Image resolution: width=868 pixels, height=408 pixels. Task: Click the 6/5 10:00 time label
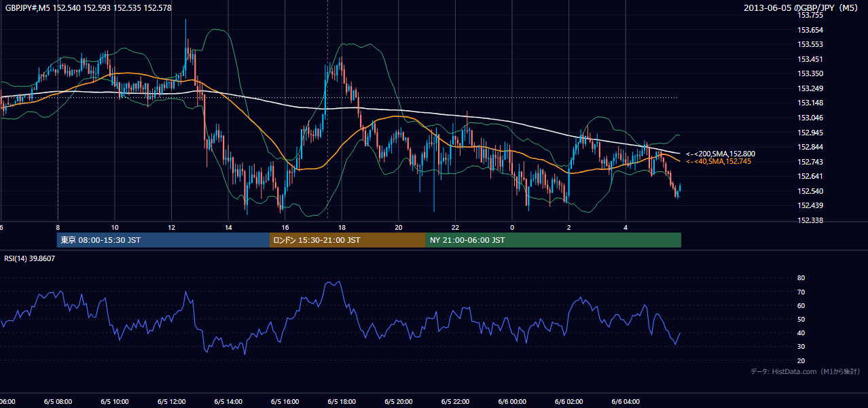(115, 402)
